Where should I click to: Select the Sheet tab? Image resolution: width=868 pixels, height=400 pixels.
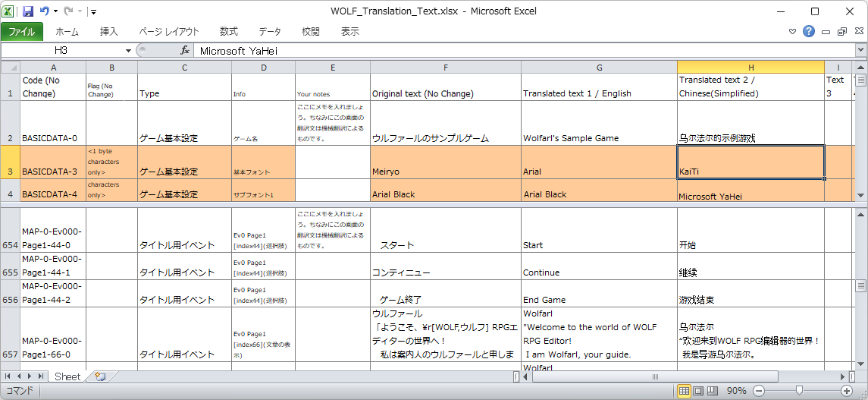tap(67, 376)
